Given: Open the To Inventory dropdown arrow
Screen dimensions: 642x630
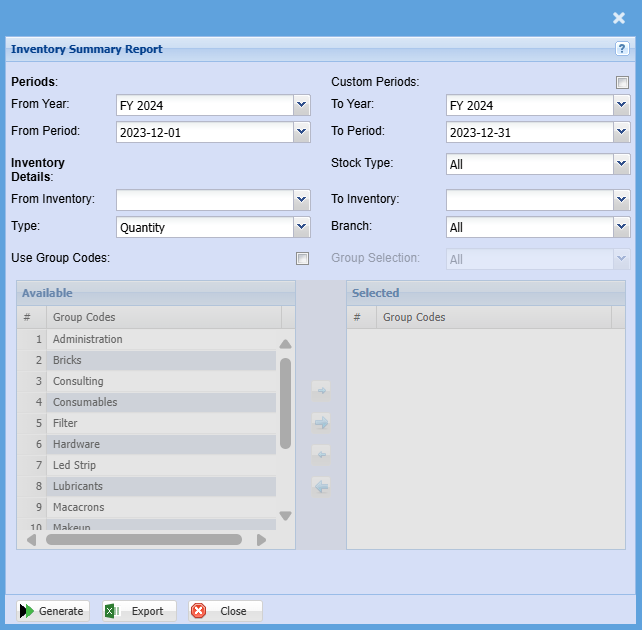Looking at the screenshot, I should coord(622,200).
